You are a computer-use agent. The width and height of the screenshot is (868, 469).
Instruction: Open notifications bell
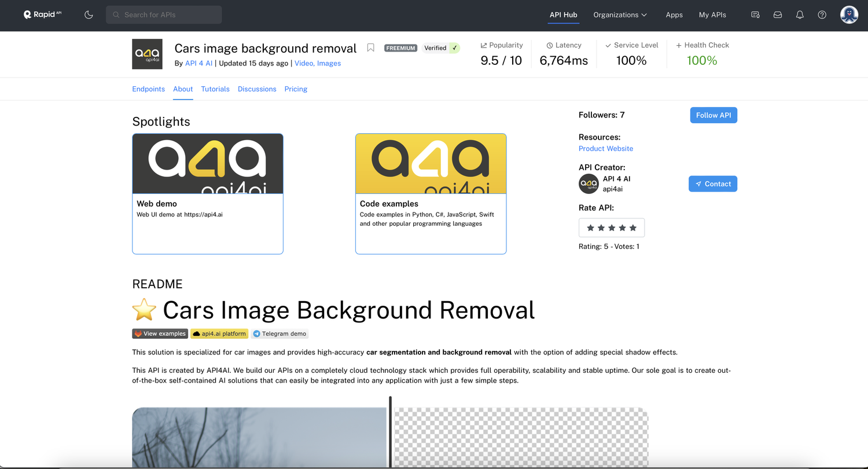pyautogui.click(x=800, y=14)
